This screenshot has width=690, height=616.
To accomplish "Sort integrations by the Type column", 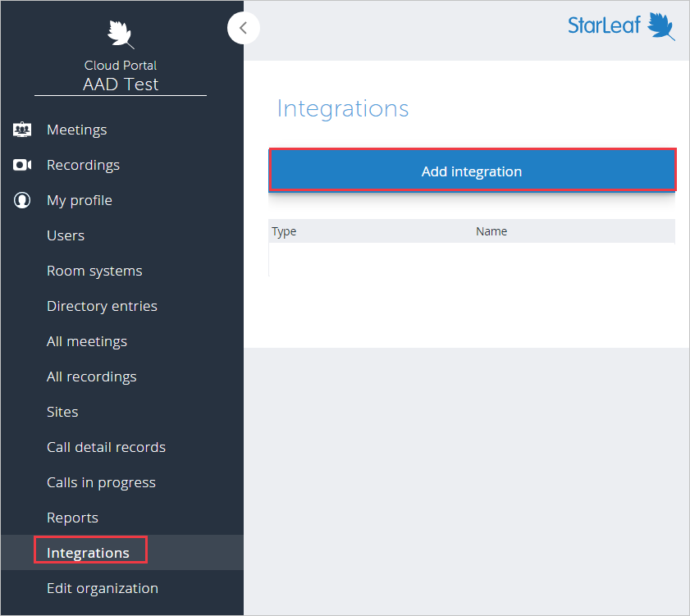I will click(x=283, y=231).
